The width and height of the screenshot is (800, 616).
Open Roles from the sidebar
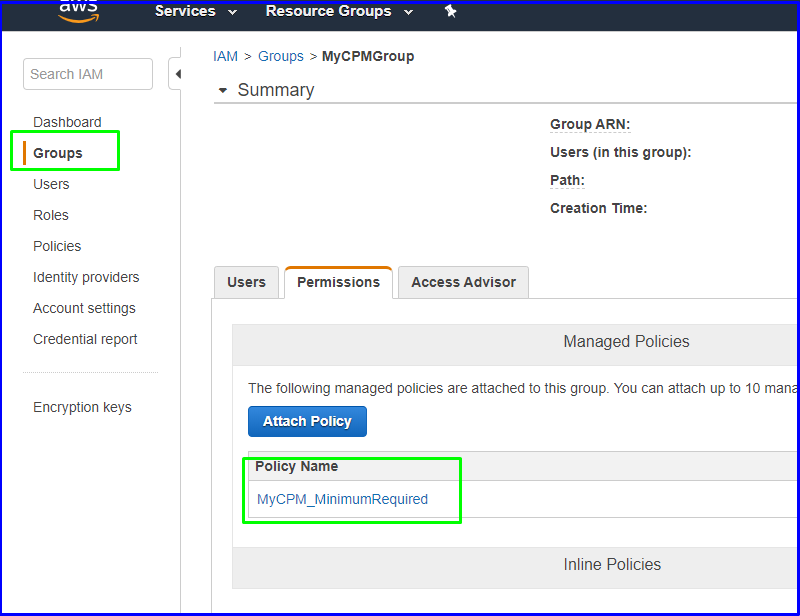pos(51,215)
